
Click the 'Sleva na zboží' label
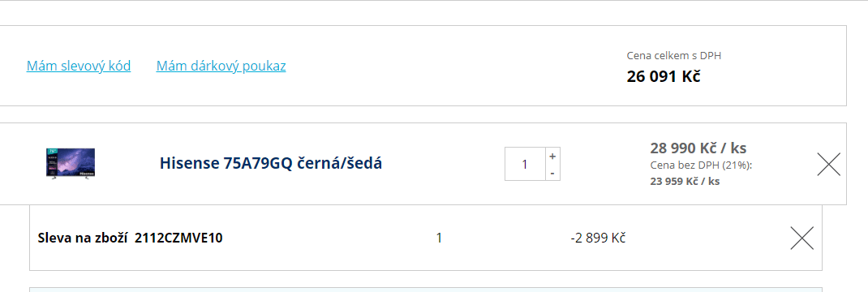84,238
